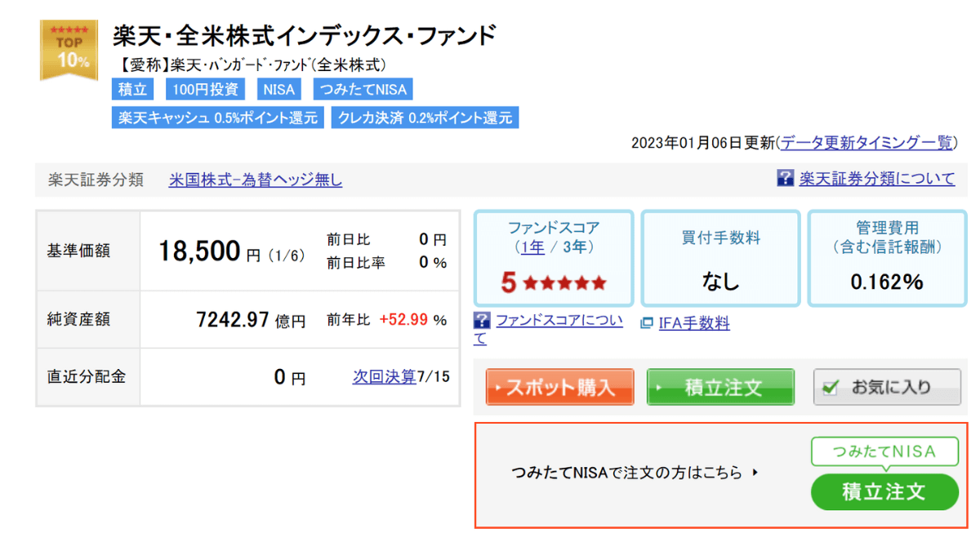Click the つみたてNISA blue tag
Screen dimensions: 980x551
point(363,90)
